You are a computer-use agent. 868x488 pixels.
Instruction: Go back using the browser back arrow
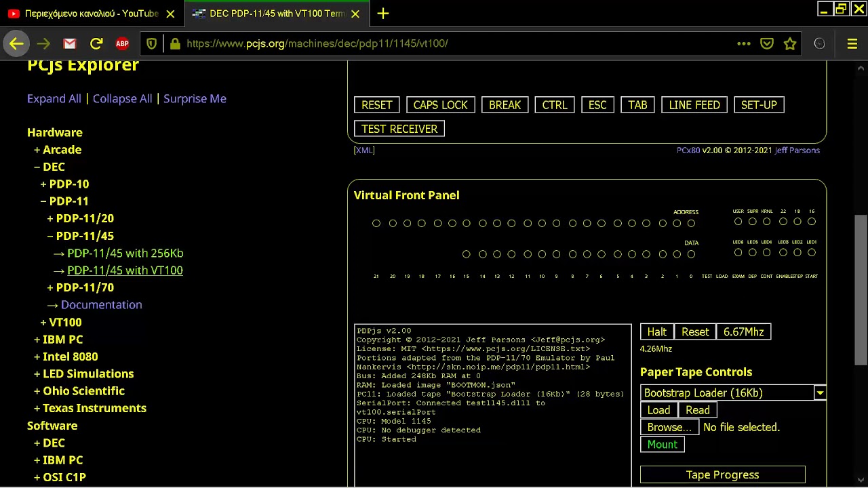click(16, 43)
